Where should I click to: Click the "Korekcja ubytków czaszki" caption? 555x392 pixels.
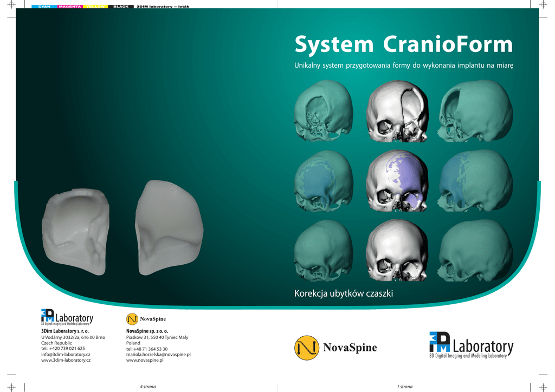pyautogui.click(x=343, y=293)
